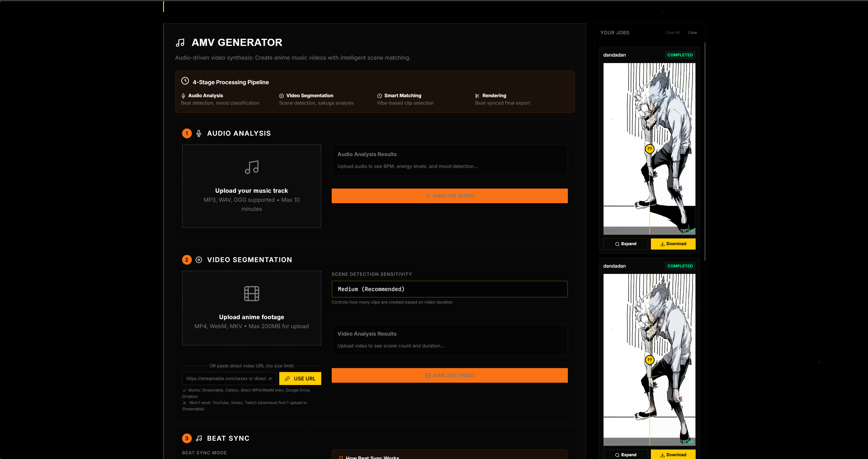868x459 pixels.
Task: Download the second dandadan job
Action: (x=673, y=455)
